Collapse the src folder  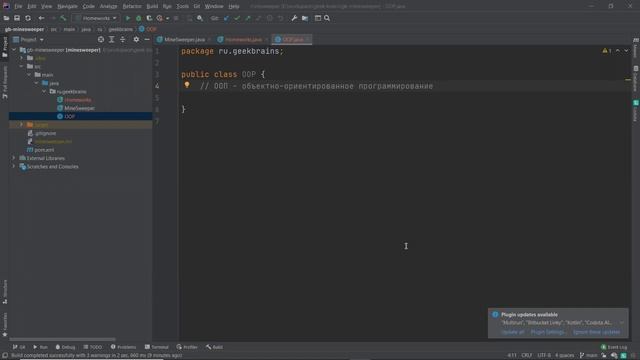point(22,67)
